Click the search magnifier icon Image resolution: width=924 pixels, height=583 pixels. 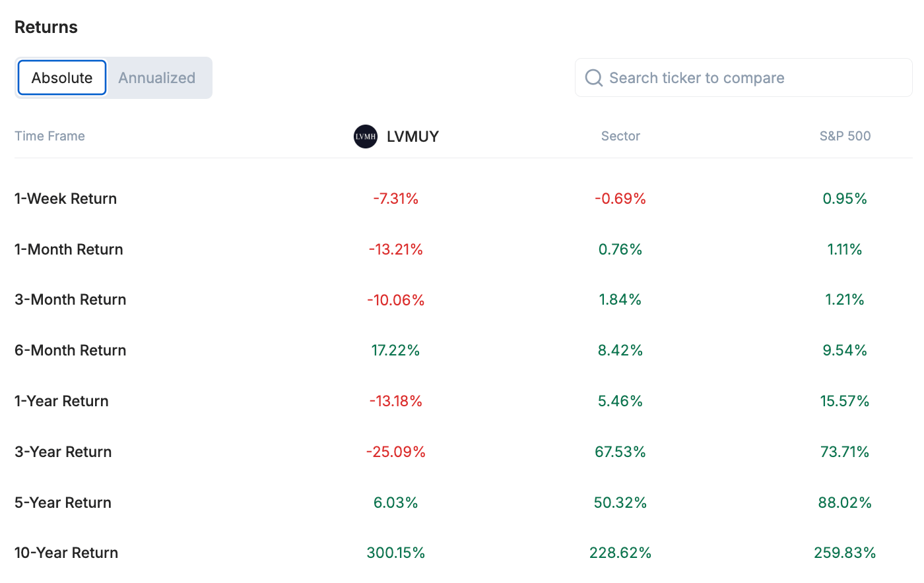tap(594, 78)
